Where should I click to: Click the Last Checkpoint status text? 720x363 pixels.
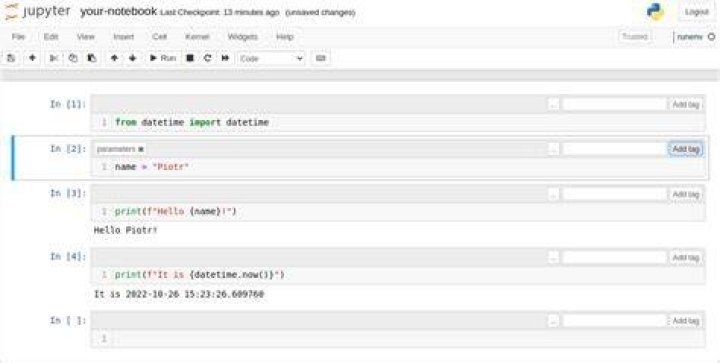coord(219,12)
